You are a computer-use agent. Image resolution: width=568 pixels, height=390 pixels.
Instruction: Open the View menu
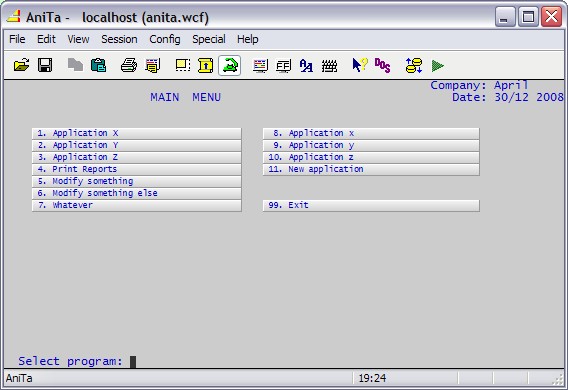[78, 39]
